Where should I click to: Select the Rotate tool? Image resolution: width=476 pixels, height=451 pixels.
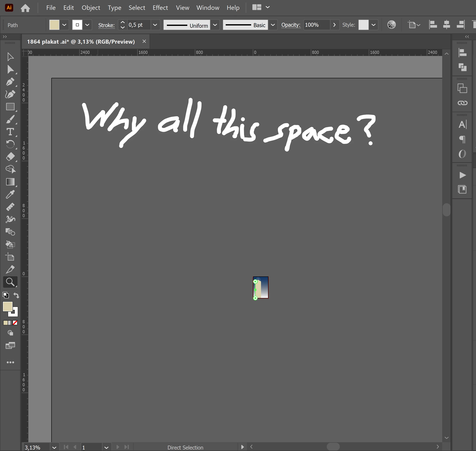tap(10, 144)
